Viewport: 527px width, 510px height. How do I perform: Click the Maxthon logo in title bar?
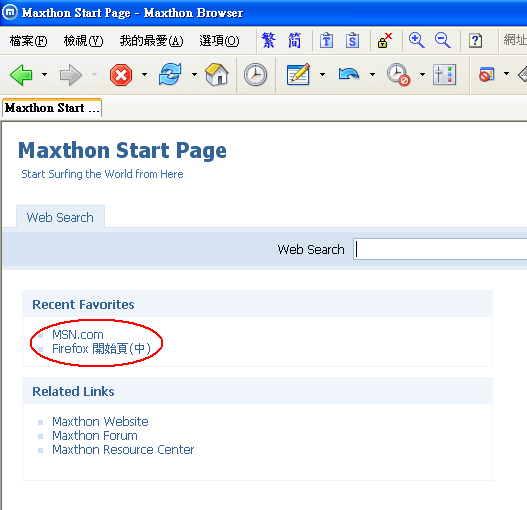[x=9, y=12]
